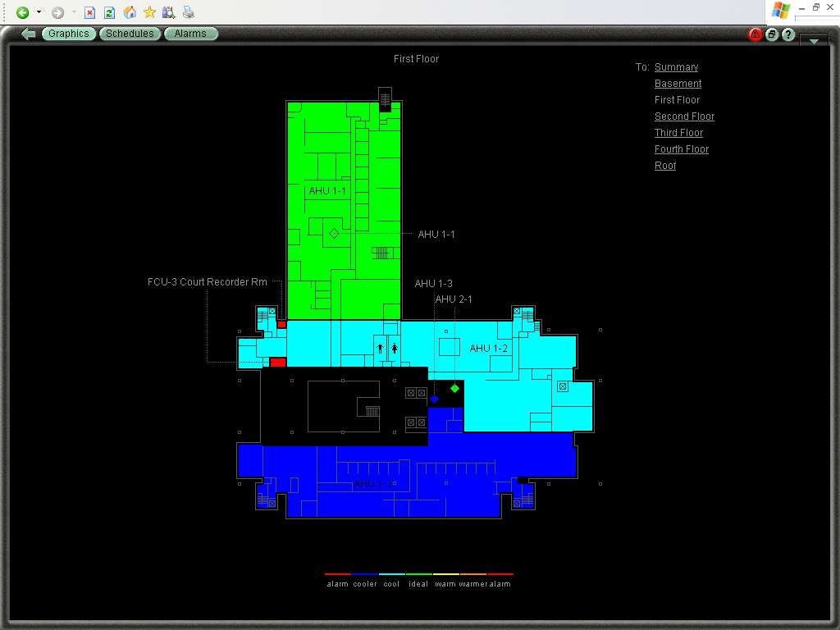The image size is (840, 630).
Task: Open the Favorites star icon
Action: click(x=149, y=12)
